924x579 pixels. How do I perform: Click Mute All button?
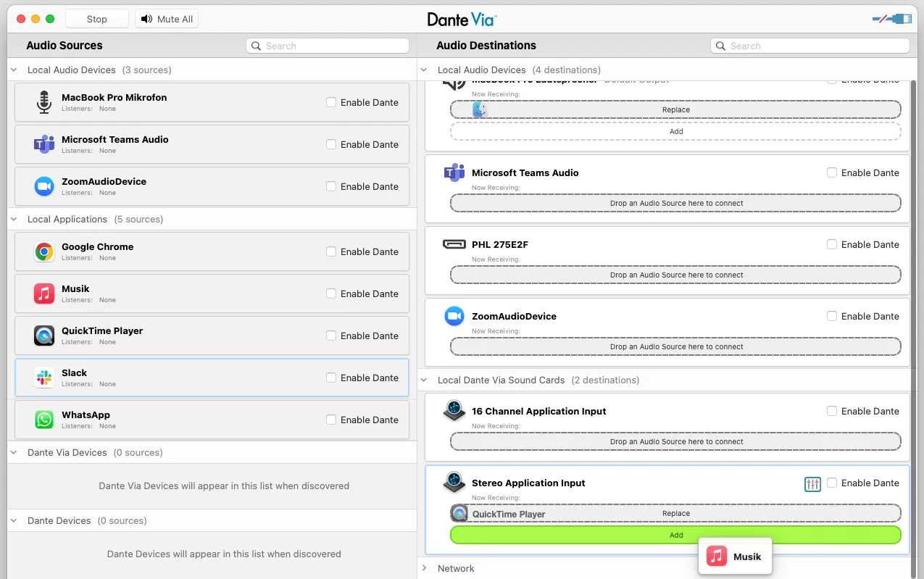pyautogui.click(x=167, y=19)
